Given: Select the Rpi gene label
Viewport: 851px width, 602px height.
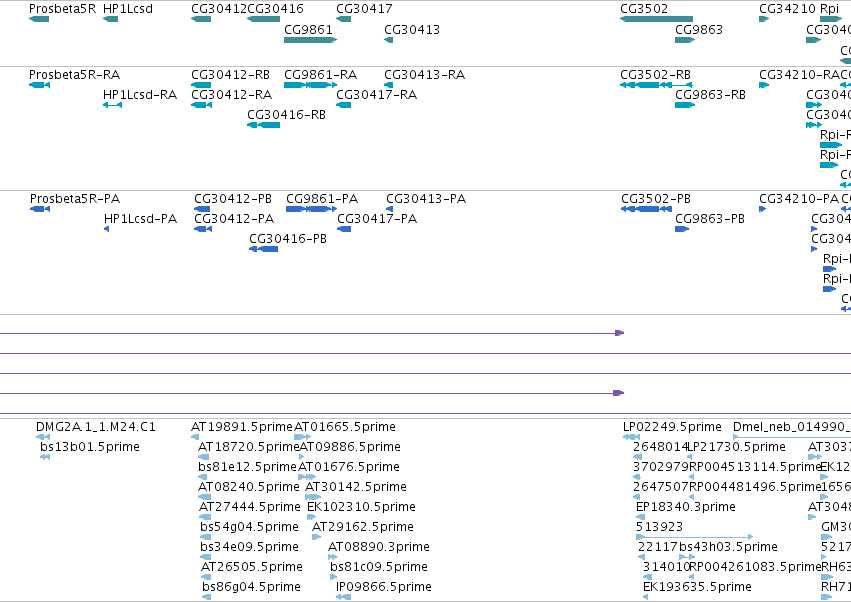Looking at the screenshot, I should tap(829, 9).
